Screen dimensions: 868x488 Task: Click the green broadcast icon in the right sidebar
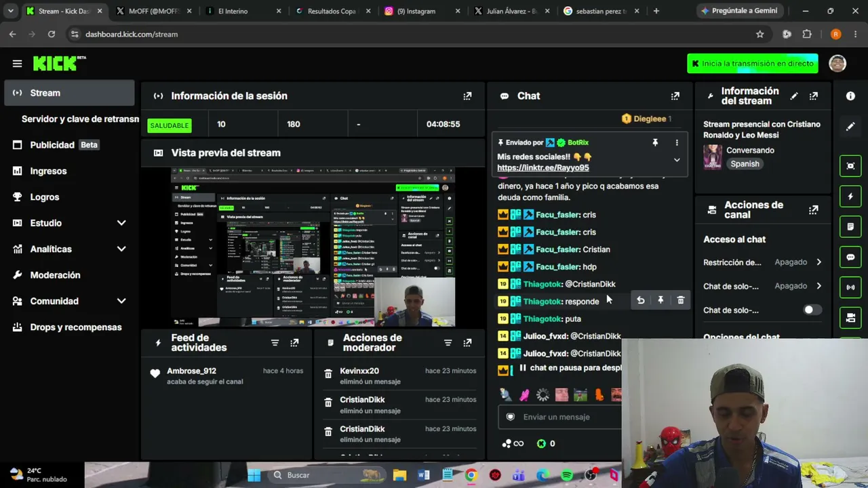850,287
